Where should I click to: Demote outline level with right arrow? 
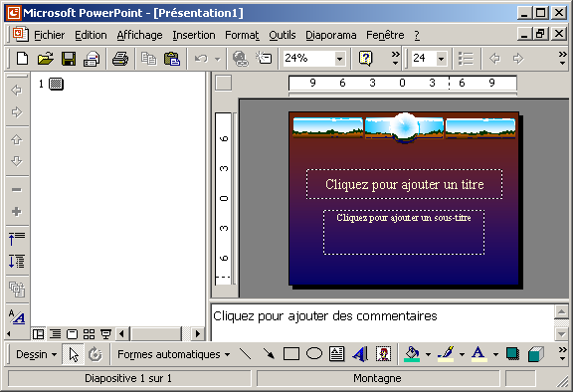coord(16,112)
